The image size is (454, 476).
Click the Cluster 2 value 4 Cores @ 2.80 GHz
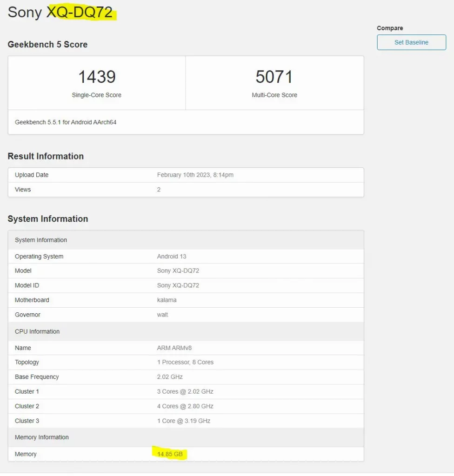pos(185,406)
